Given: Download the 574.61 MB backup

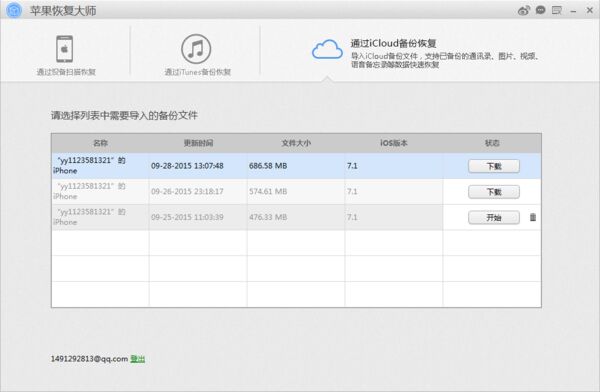Looking at the screenshot, I should (494, 192).
